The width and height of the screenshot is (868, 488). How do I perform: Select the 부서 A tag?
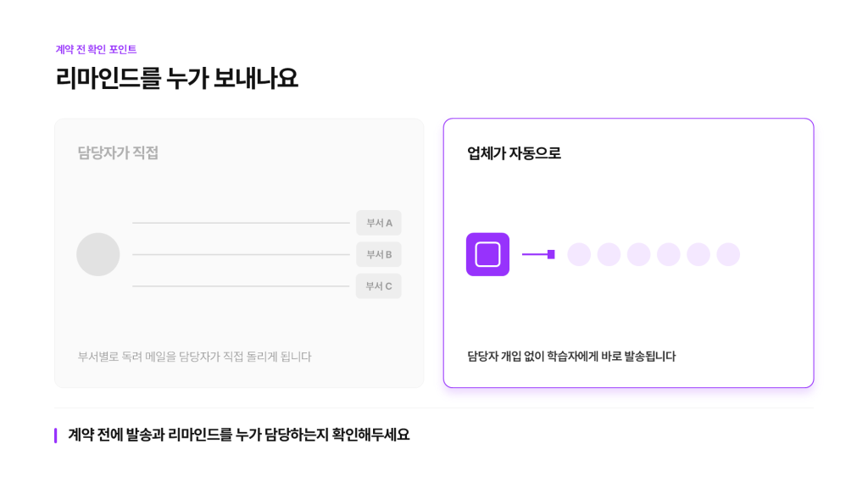pos(379,223)
